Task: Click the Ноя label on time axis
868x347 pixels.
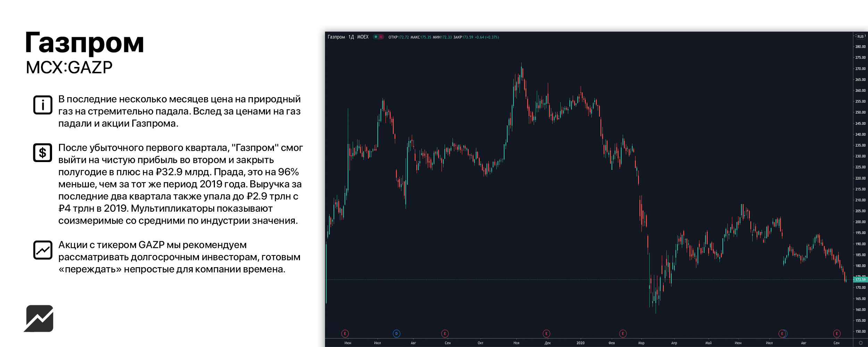Action: 517,343
